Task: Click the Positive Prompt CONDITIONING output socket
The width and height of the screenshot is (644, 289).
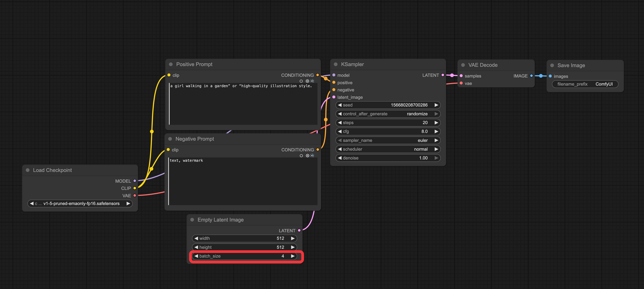Action: coord(317,75)
